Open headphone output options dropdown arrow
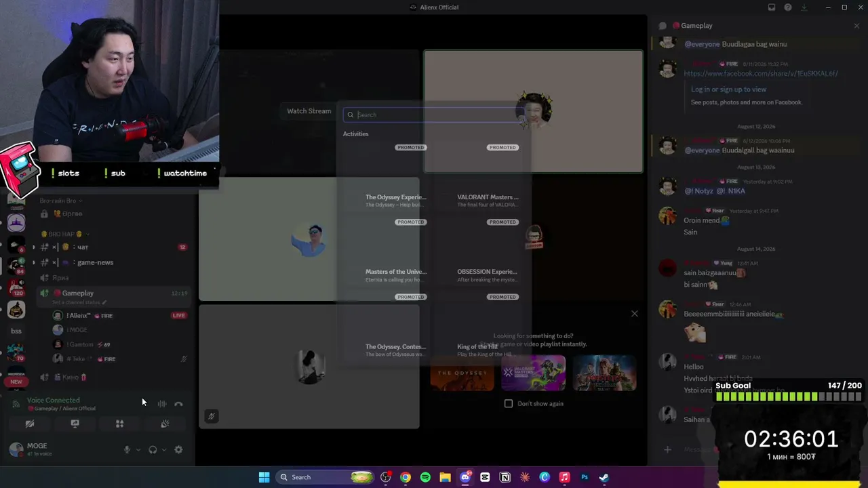The width and height of the screenshot is (868, 488). (163, 449)
